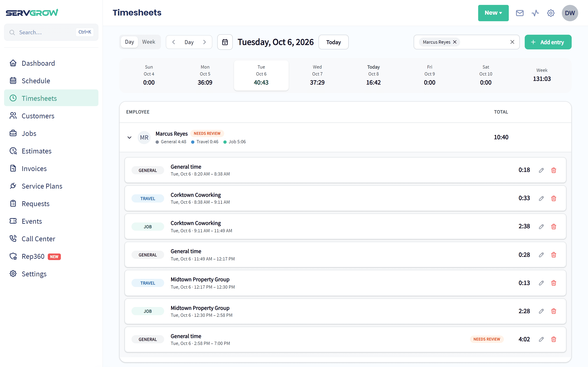Click the Week total 131:03

542,79
